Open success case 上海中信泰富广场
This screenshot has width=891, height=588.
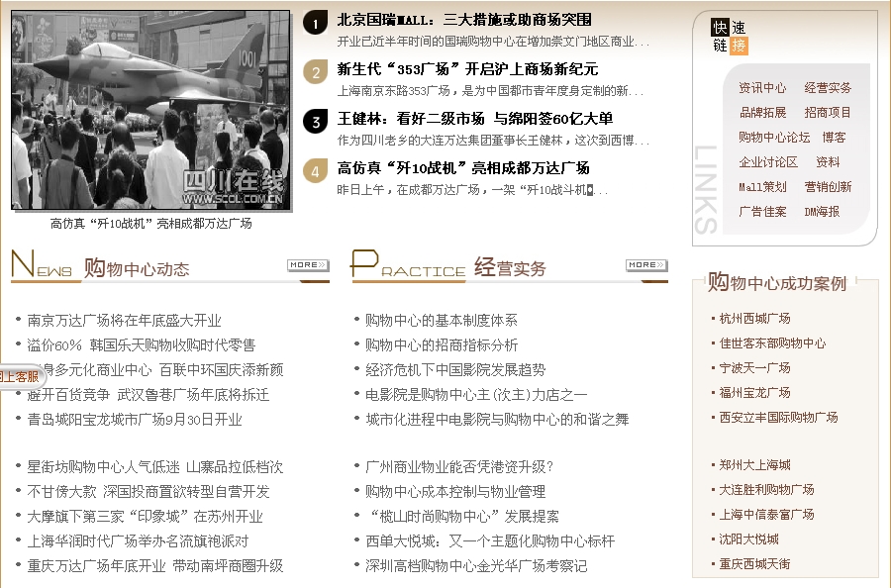coord(766,515)
